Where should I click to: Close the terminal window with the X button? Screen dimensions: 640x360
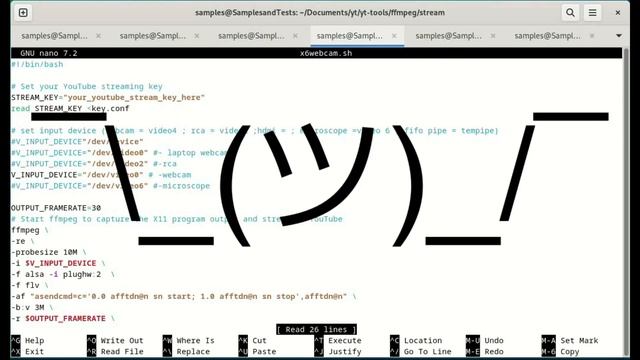tap(618, 13)
